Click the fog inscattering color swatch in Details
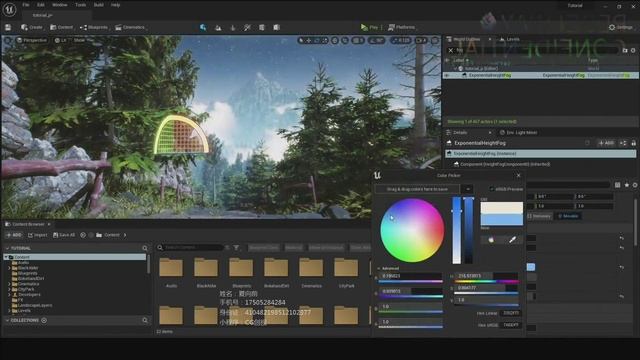The height and width of the screenshot is (360, 640). [531, 267]
